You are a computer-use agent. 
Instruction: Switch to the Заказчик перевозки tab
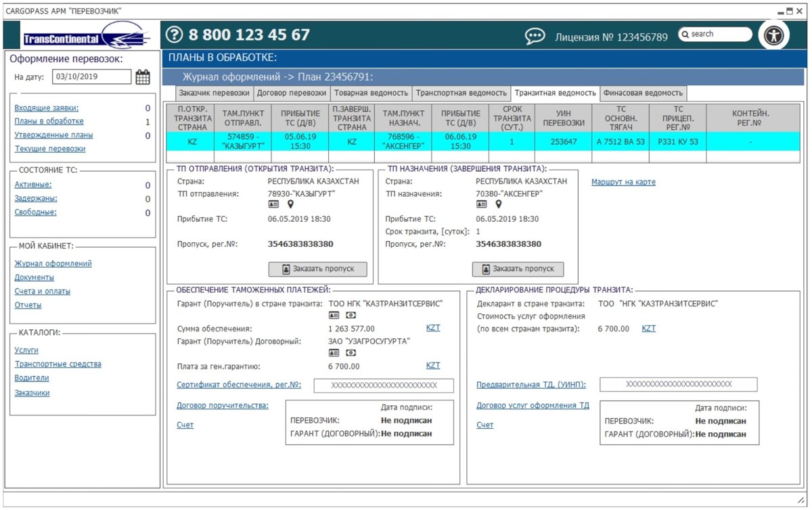(x=215, y=93)
